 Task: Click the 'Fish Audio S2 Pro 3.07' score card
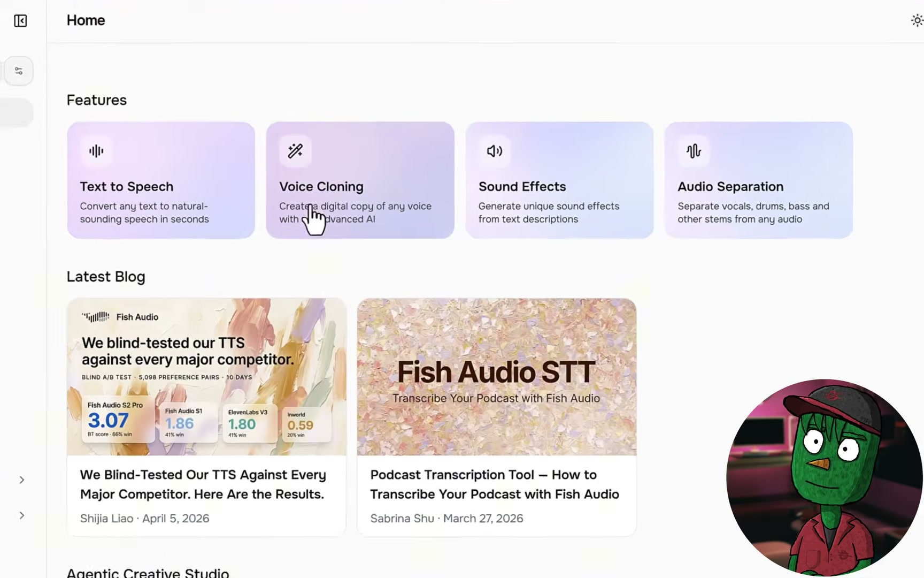click(118, 420)
